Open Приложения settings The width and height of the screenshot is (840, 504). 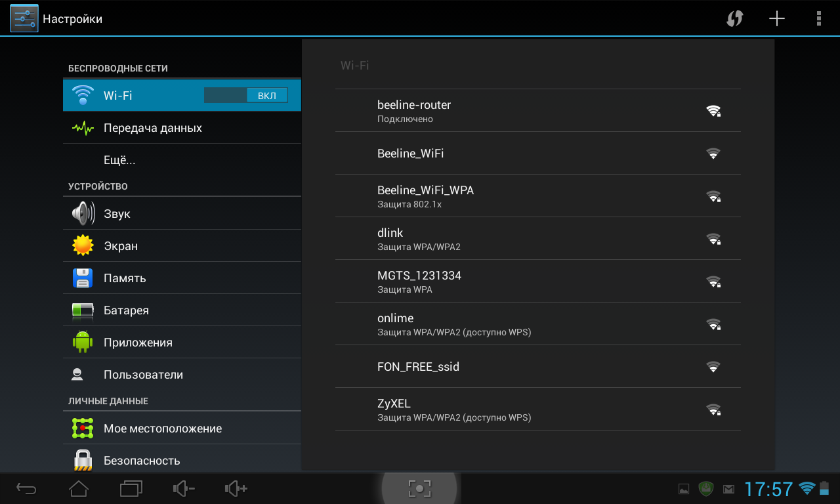(x=182, y=343)
